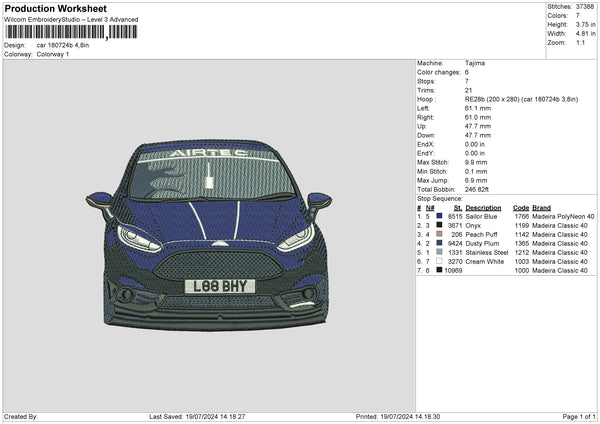Select the Dusty Plum color swatch
Image resolution: width=600 pixels, height=424 pixels.
click(439, 243)
